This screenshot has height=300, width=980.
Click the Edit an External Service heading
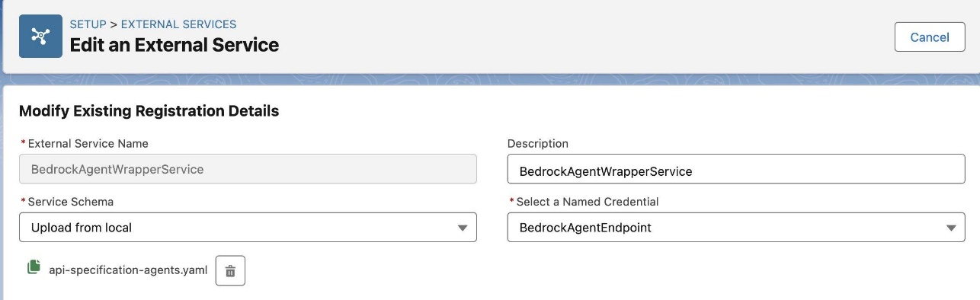[175, 45]
